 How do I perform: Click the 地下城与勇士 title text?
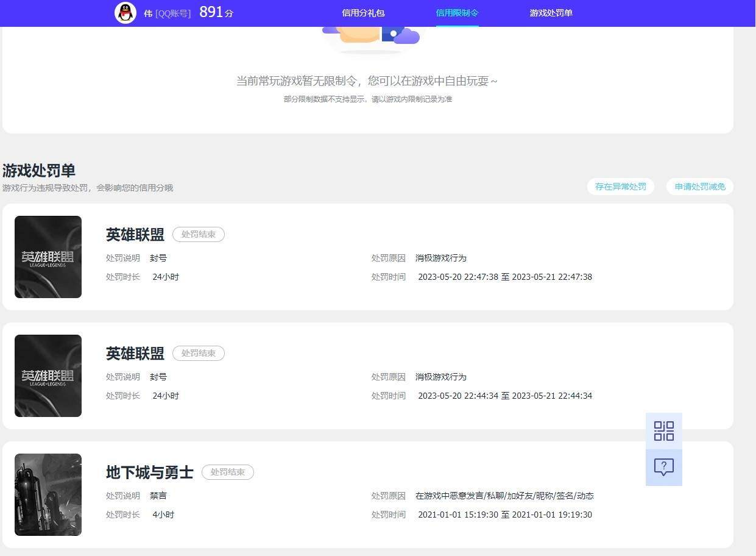(150, 472)
